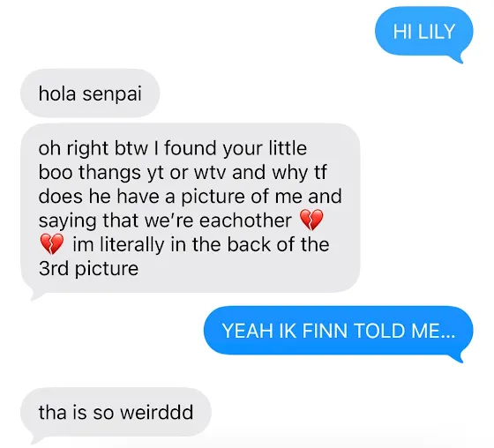Screen dimensions: 494x448
Task: Tap the broken heart emoji before "im literally"
Action: 52,244
